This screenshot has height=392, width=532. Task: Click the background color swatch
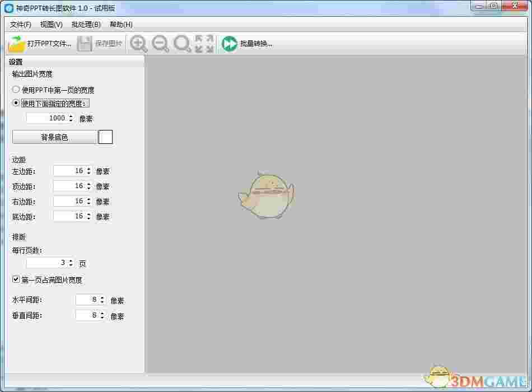click(105, 137)
